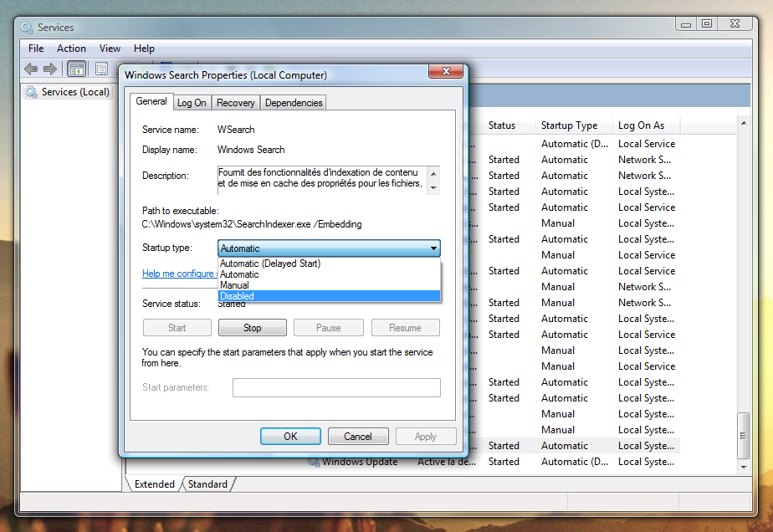Click the 'Active la dé...' description cell
Viewport: 773px width, 532px height.
click(x=447, y=462)
